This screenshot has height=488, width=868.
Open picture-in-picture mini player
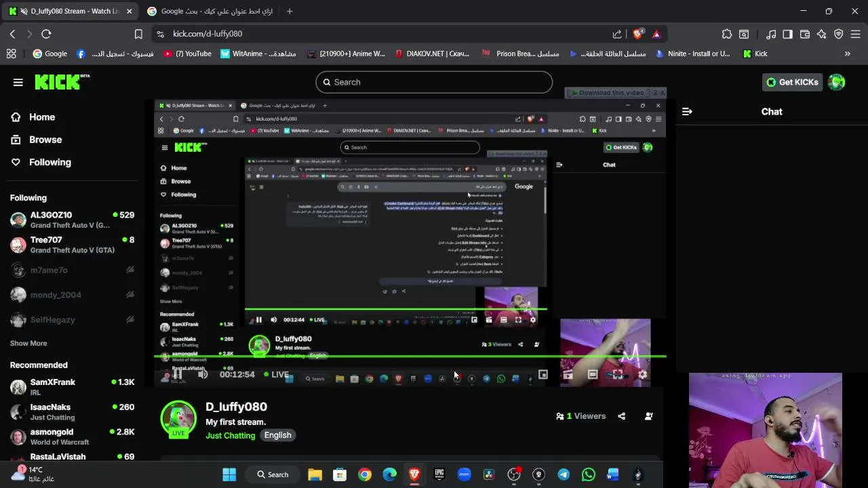click(x=542, y=374)
